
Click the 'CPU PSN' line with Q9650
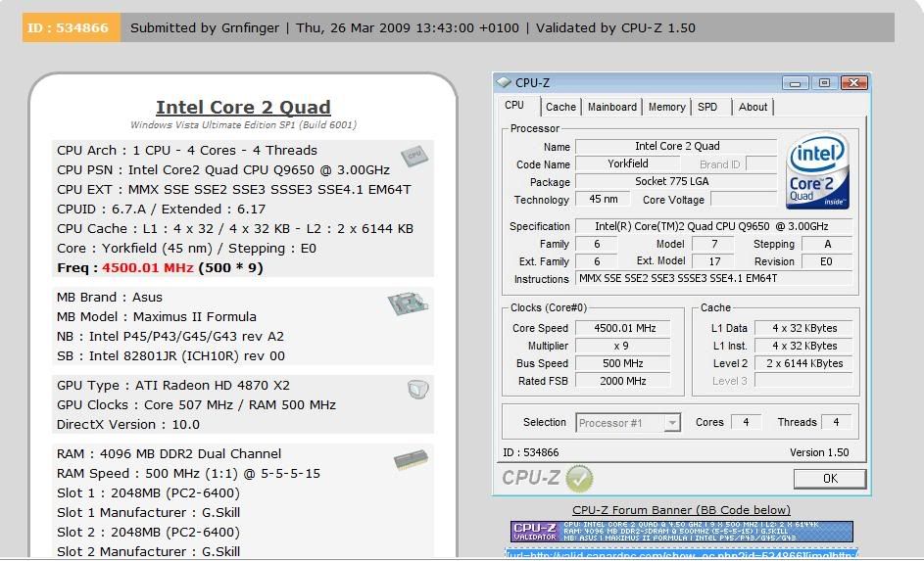tap(223, 170)
